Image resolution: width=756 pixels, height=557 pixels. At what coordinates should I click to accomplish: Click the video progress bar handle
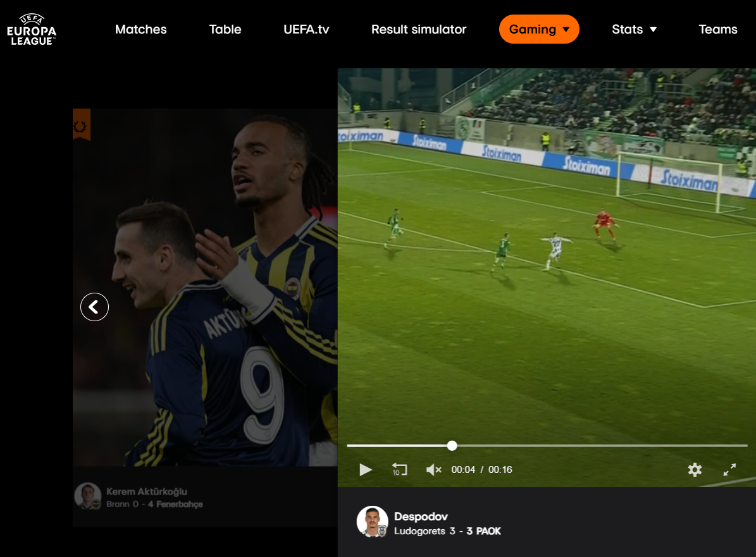click(x=452, y=446)
